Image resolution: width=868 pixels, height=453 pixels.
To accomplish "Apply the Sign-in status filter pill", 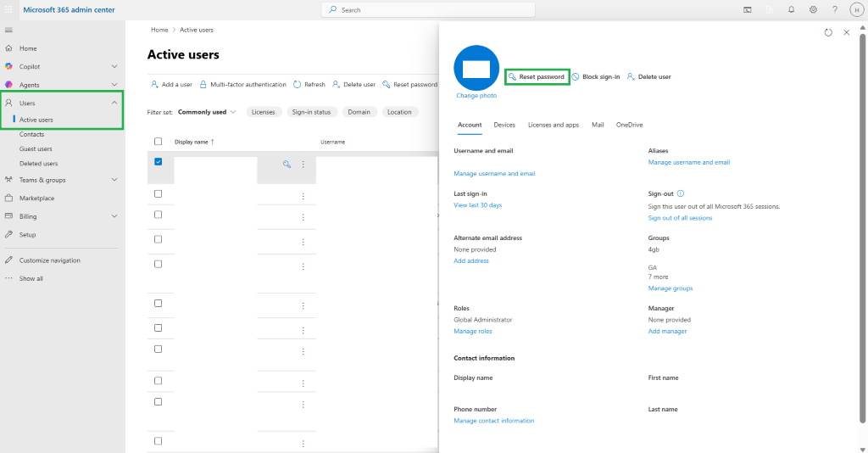I will click(311, 112).
